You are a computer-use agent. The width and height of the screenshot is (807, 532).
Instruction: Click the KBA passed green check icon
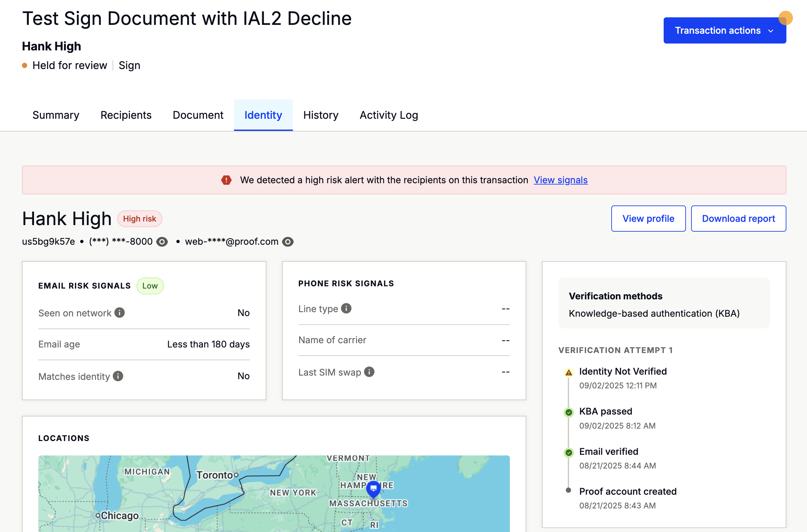569,412
